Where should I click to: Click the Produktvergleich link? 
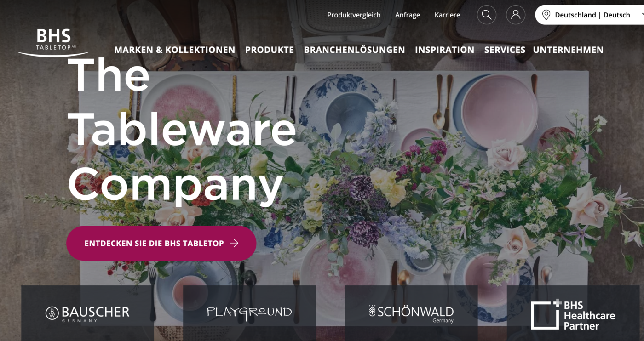[354, 15]
